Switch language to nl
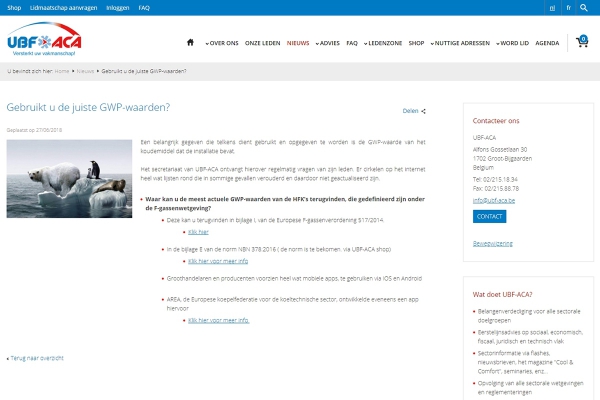Screen dimensions: 600x400 pyautogui.click(x=552, y=8)
